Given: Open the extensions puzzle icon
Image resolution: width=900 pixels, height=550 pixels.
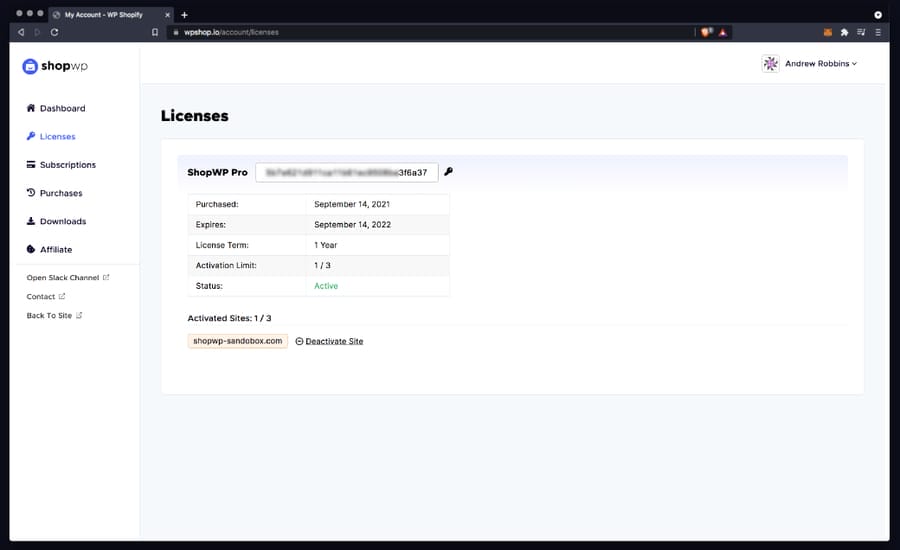Looking at the screenshot, I should click(844, 32).
